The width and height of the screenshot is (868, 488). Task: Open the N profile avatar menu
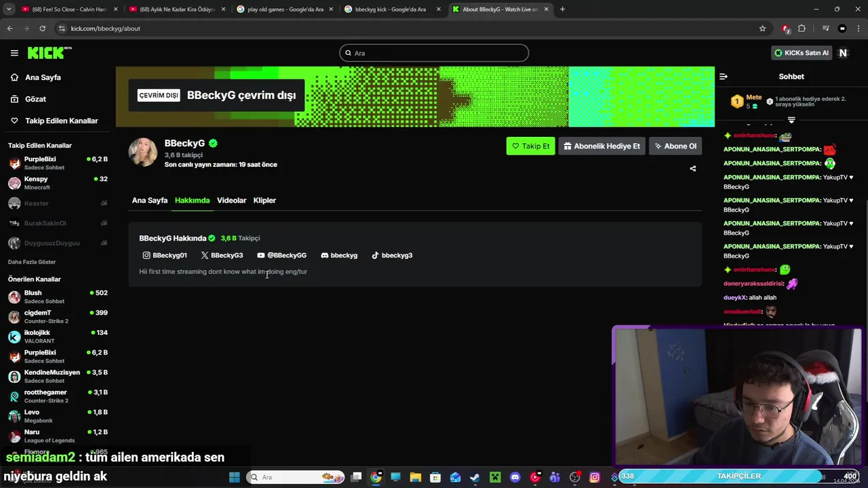tap(843, 53)
